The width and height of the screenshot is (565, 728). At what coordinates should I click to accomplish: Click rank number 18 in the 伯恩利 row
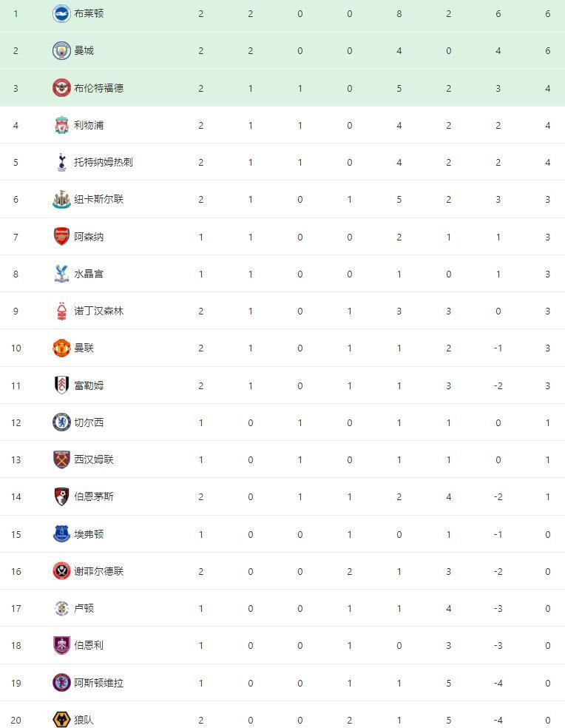(x=16, y=645)
